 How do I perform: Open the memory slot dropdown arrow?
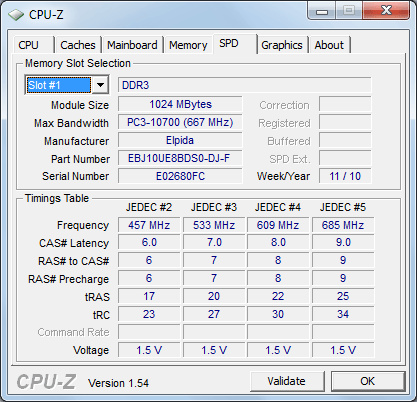[x=100, y=85]
